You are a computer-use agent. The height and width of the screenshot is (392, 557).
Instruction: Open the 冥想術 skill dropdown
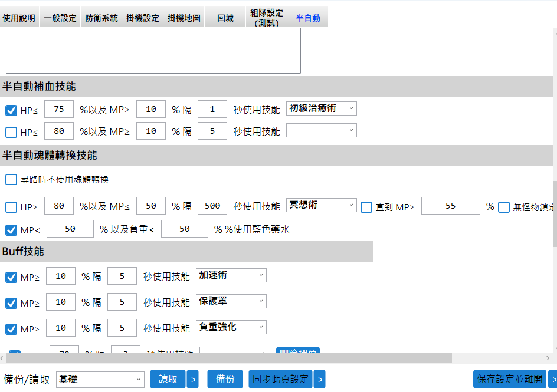pos(322,205)
